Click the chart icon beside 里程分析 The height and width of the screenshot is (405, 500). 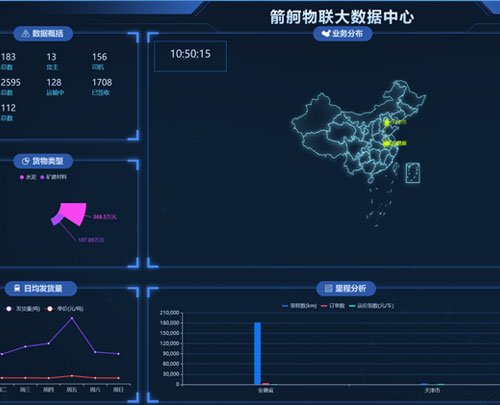click(x=329, y=288)
